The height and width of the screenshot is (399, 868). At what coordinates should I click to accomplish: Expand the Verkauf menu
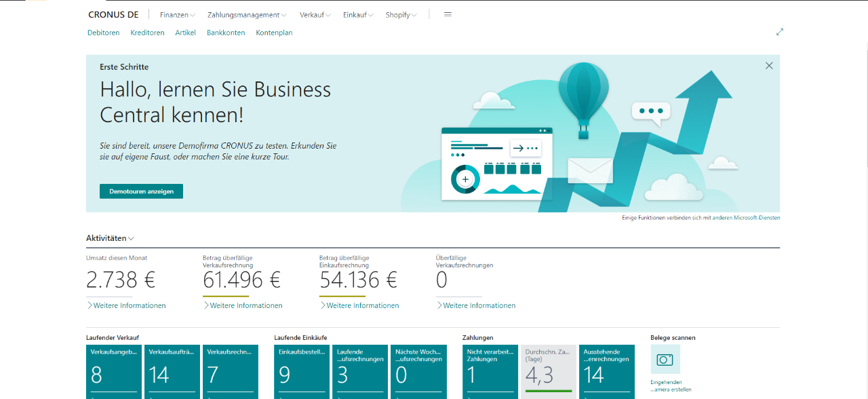click(x=315, y=15)
